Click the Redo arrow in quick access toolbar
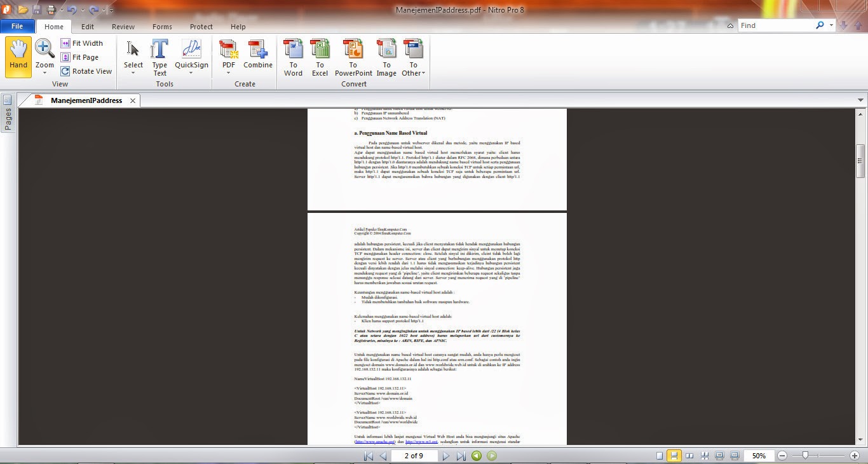This screenshot has height=464, width=868. [x=93, y=10]
